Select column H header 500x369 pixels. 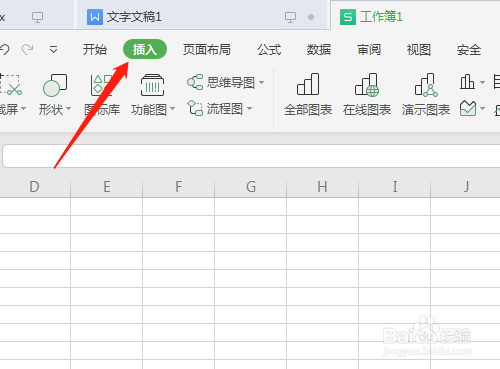323,187
